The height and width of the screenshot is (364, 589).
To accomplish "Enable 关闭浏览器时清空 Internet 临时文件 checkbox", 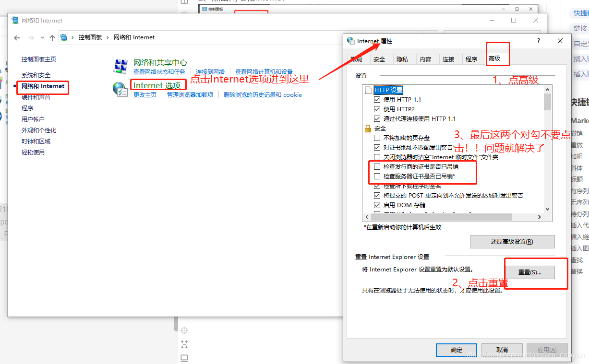I will click(x=377, y=157).
